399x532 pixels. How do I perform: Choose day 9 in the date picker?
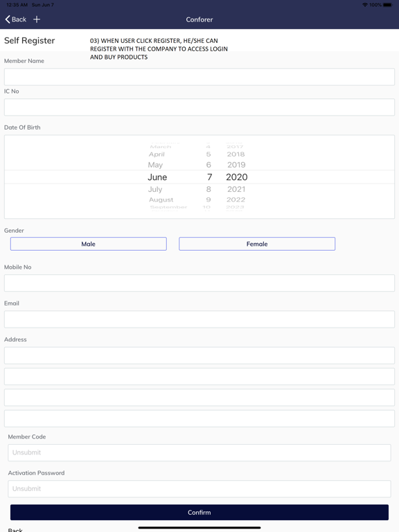209,199
